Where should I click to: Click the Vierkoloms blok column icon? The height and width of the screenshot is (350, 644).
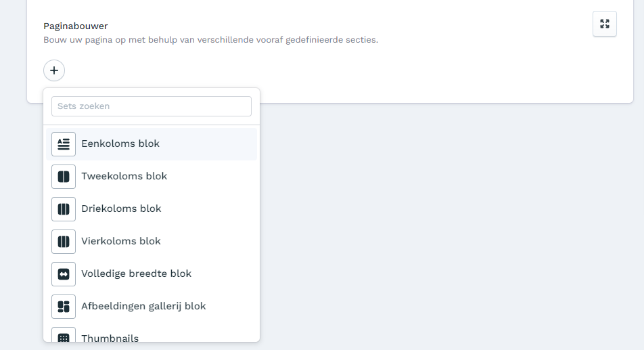click(x=64, y=242)
